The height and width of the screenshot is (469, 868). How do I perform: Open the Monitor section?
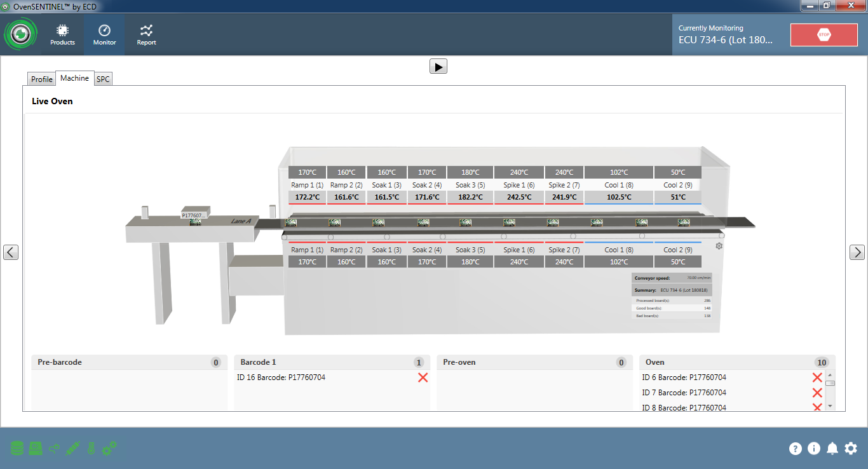coord(105,35)
